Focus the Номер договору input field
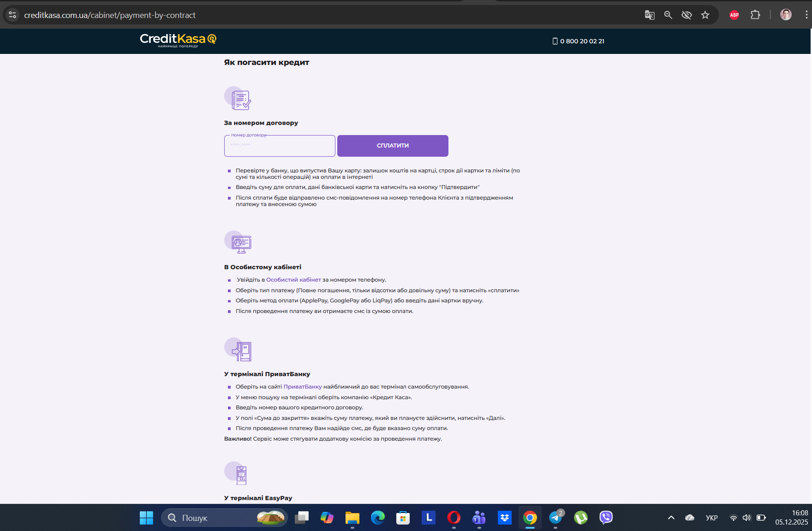 (280, 146)
